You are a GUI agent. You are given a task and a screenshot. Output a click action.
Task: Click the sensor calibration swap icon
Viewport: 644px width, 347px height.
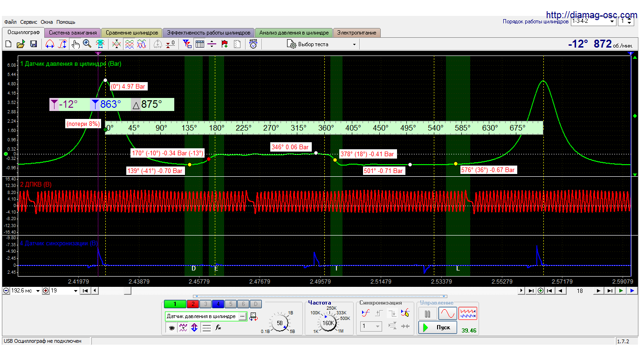254,317
